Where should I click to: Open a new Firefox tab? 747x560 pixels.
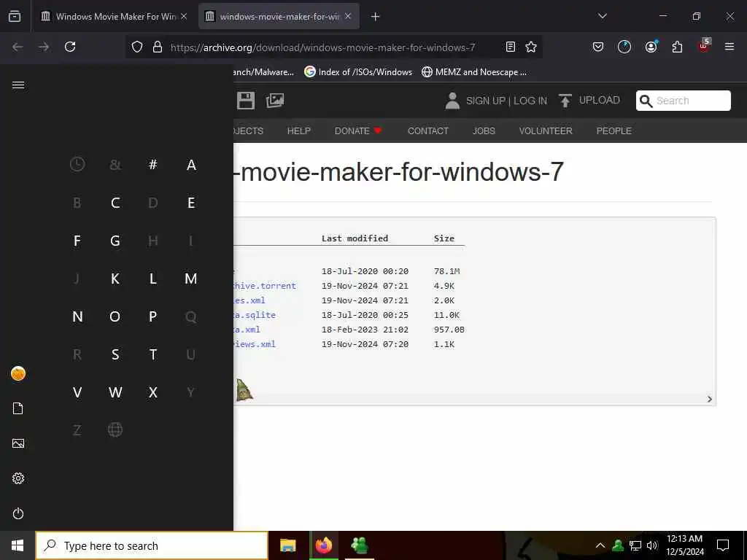coord(376,17)
